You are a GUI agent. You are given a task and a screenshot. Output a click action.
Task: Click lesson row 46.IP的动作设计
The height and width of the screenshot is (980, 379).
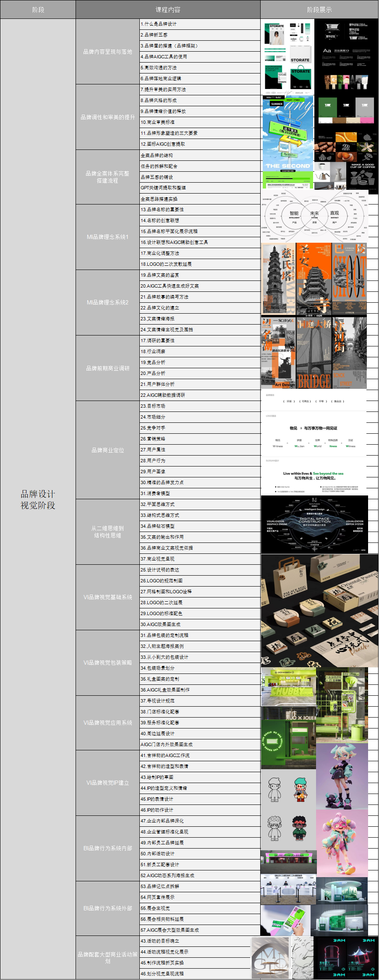pyautogui.click(x=200, y=810)
